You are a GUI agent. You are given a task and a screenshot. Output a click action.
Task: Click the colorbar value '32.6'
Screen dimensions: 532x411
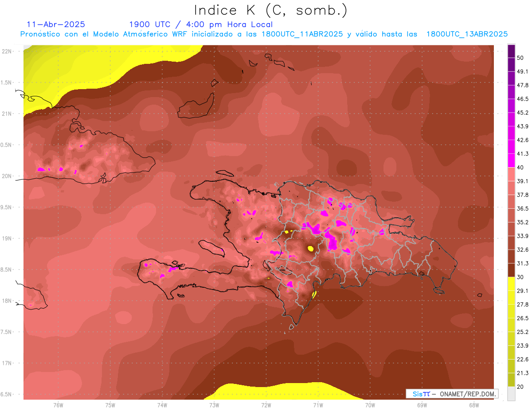523,250
